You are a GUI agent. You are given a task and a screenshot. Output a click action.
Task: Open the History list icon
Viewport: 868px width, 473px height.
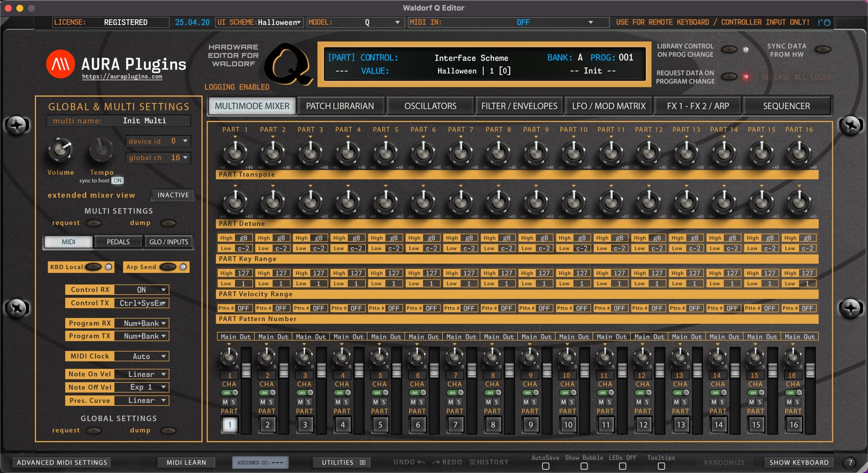[473, 462]
